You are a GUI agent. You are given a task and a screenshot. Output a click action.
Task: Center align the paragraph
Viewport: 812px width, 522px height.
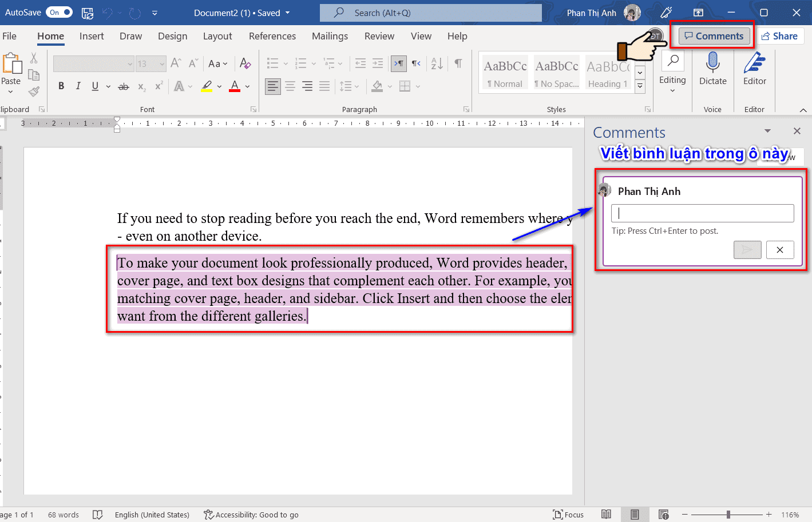[x=290, y=86]
